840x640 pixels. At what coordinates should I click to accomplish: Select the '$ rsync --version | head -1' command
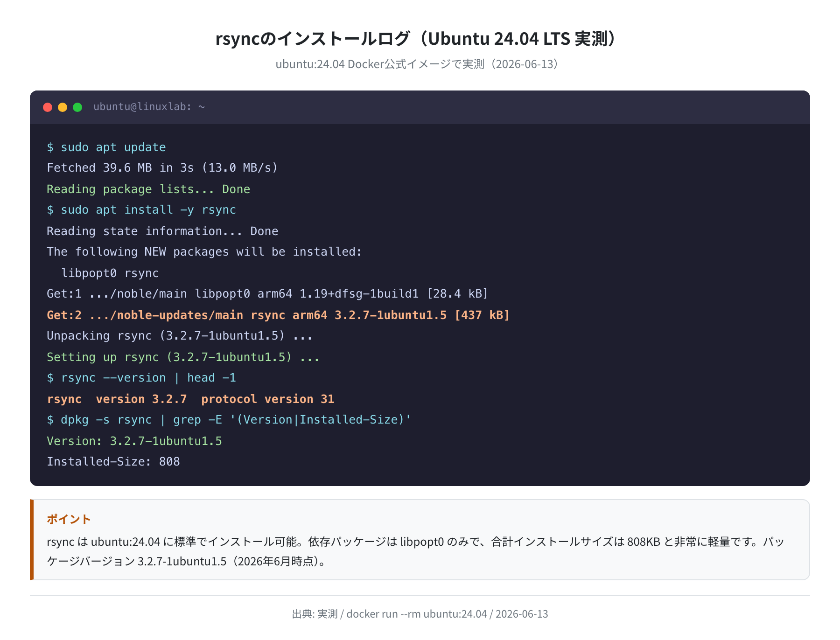(x=141, y=378)
